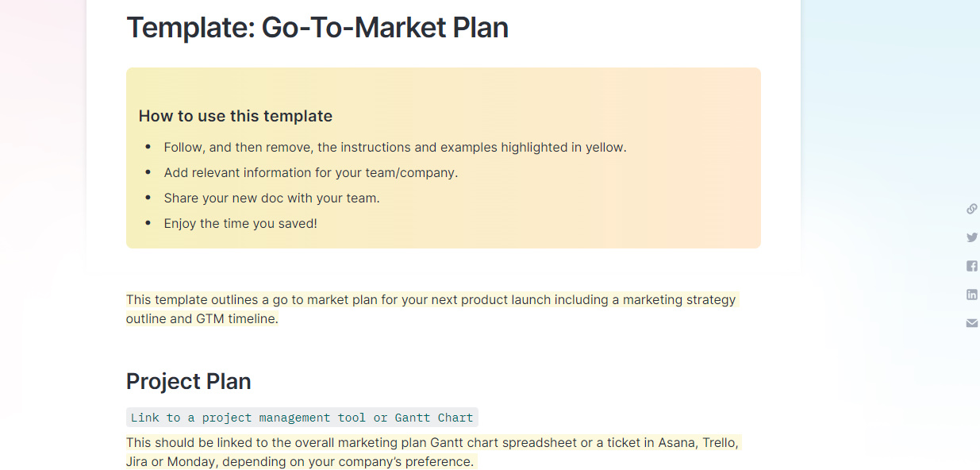Click the "Project Plan" section heading
980x470 pixels.
pyautogui.click(x=188, y=382)
